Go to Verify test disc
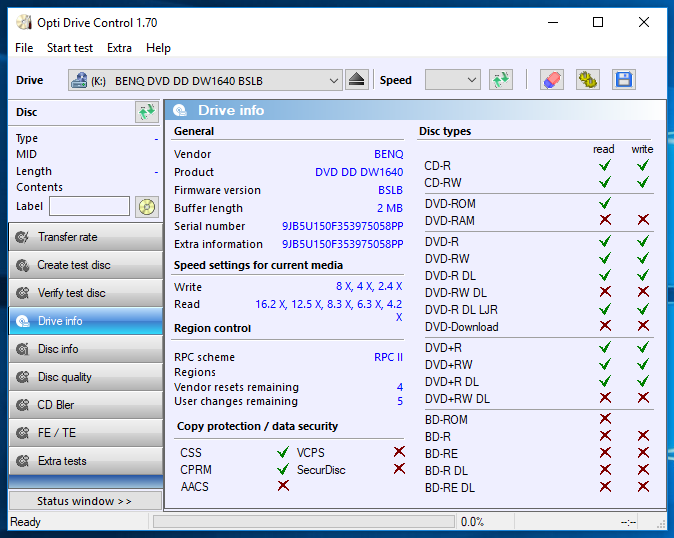 86,293
